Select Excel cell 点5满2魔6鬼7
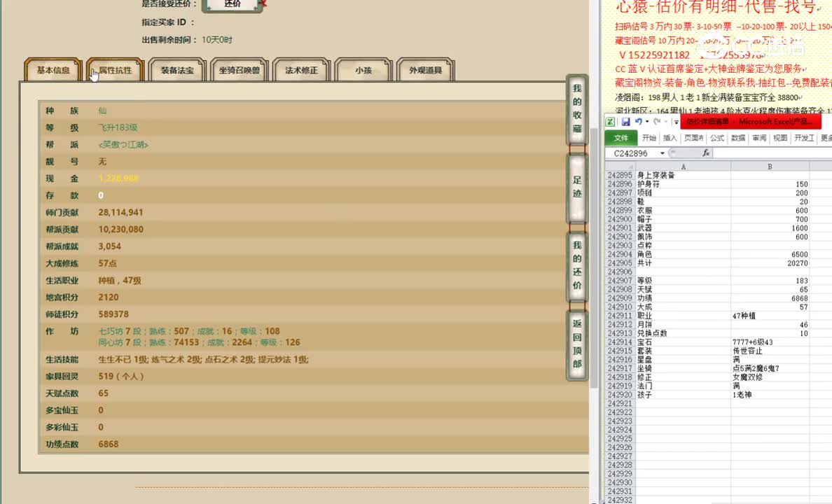This screenshot has width=832, height=504. pyautogui.click(x=770, y=368)
